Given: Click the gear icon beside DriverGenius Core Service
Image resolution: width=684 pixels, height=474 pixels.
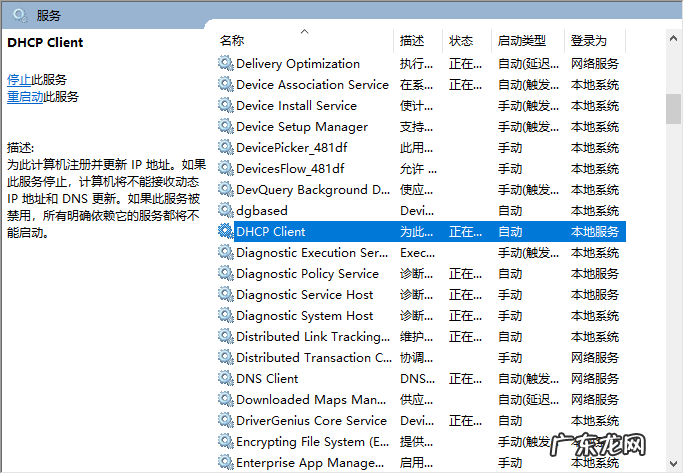Looking at the screenshot, I should [x=226, y=420].
